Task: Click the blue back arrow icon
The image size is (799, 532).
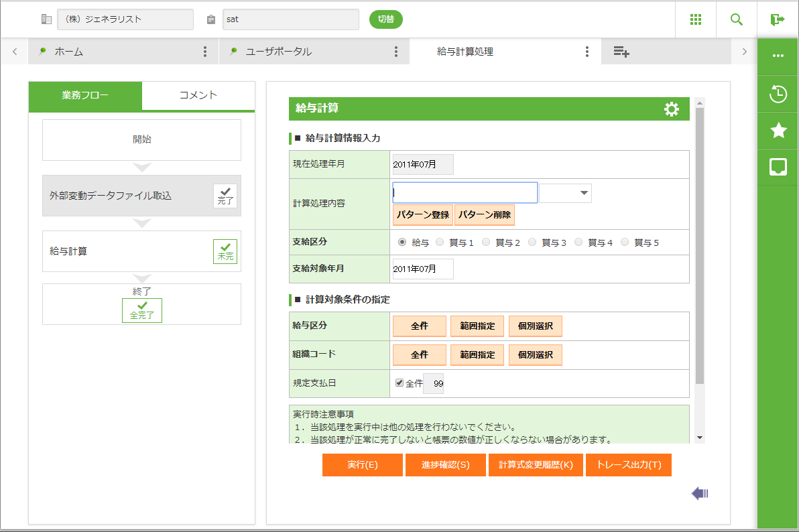Action: 700,494
